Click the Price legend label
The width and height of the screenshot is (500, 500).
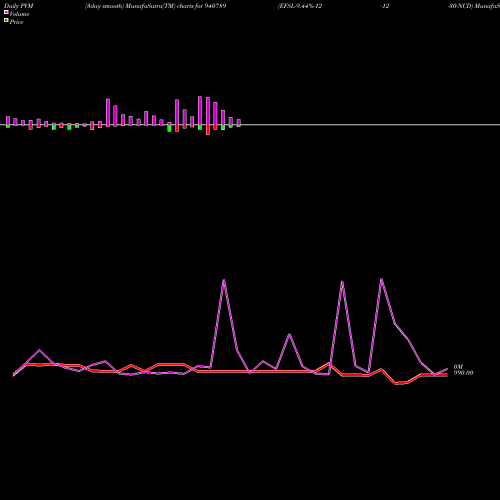click(16, 22)
